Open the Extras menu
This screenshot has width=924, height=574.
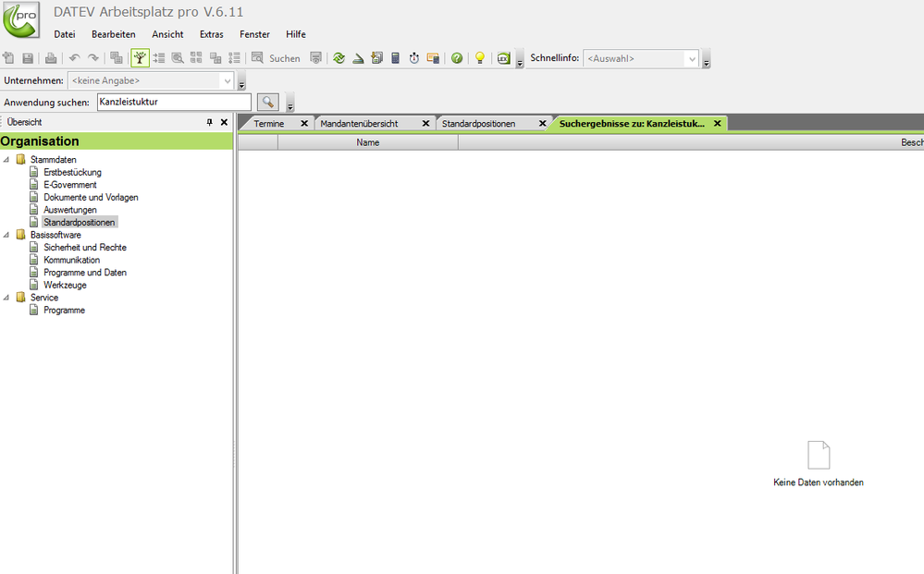click(212, 34)
